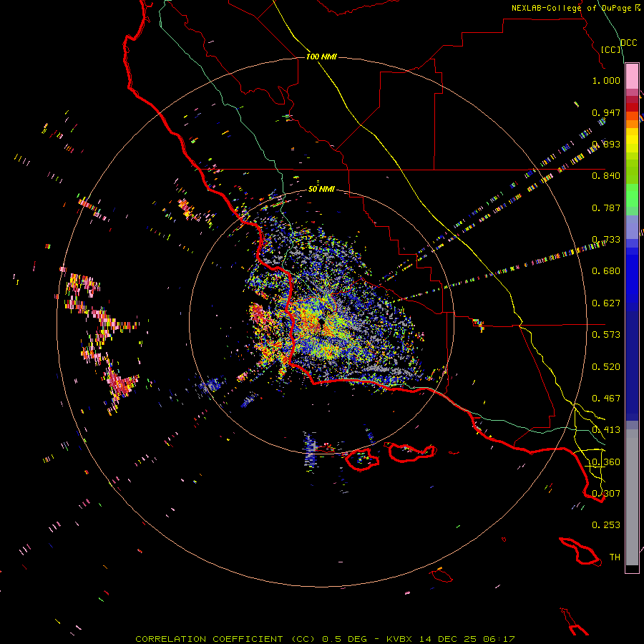
Task: Click the DCC label above the color bar
Action: click(x=629, y=43)
